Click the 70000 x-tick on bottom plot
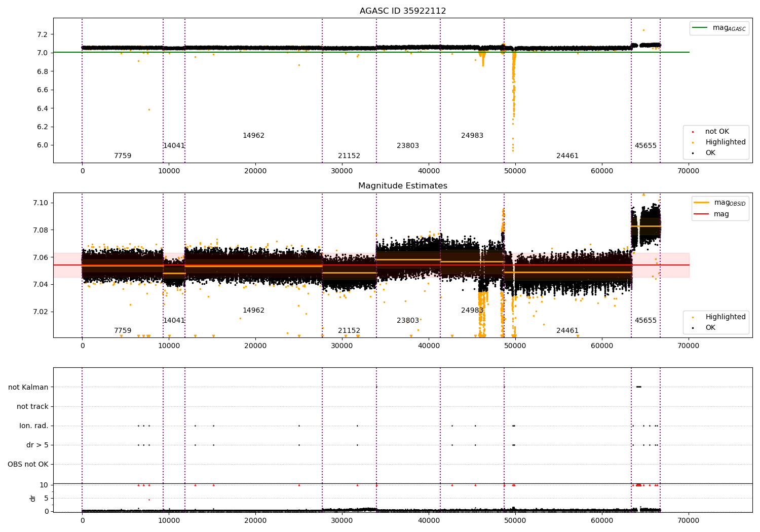Image resolution: width=760 pixels, height=532 pixels. pyautogui.click(x=689, y=520)
